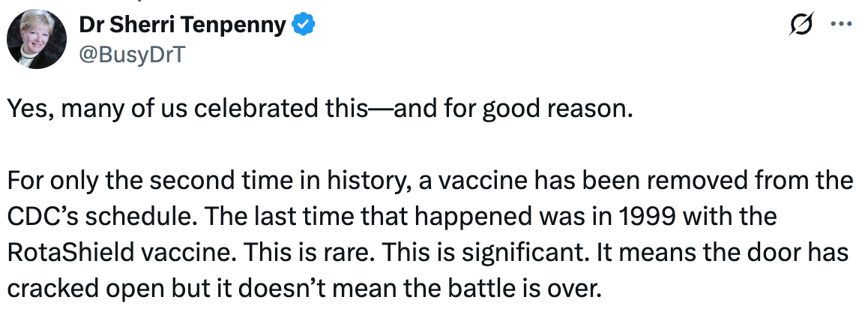Open the Grok explain-post icon
Screen dimensions: 868x318
801,25
